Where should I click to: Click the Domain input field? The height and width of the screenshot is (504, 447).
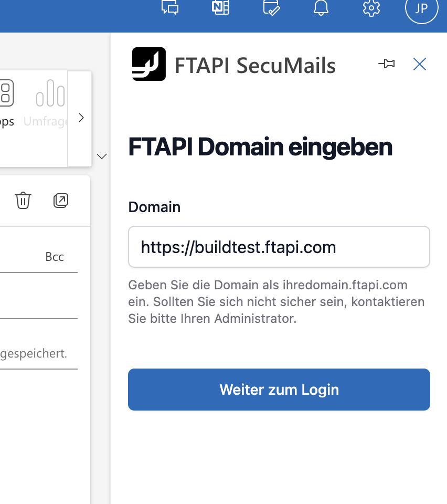pyautogui.click(x=279, y=247)
